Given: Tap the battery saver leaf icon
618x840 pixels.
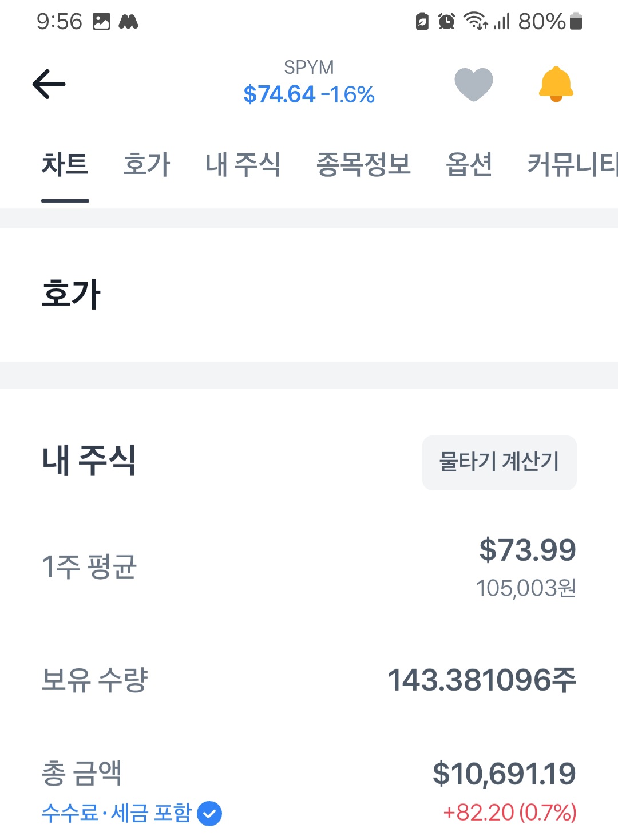Looking at the screenshot, I should 422,22.
